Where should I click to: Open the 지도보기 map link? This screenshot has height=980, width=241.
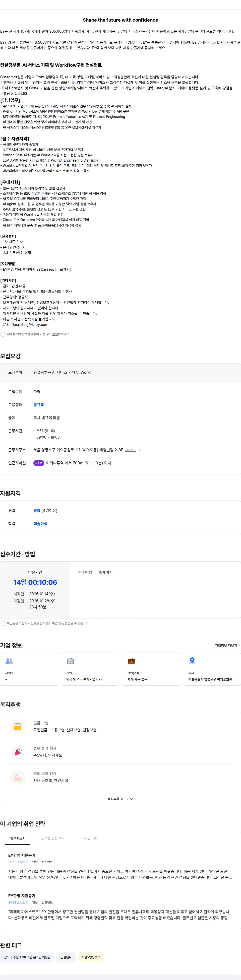(x=131, y=450)
